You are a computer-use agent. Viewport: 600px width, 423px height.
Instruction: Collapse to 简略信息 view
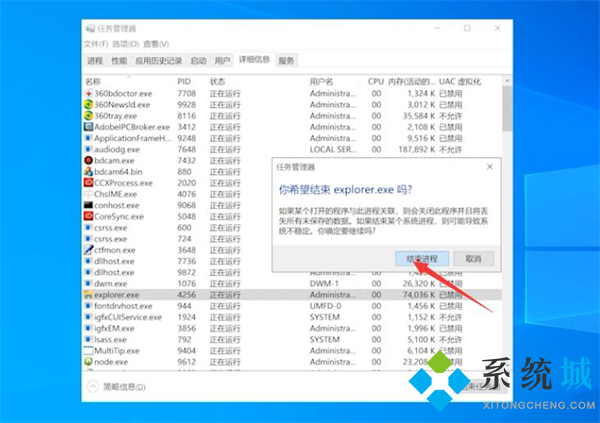(x=117, y=387)
